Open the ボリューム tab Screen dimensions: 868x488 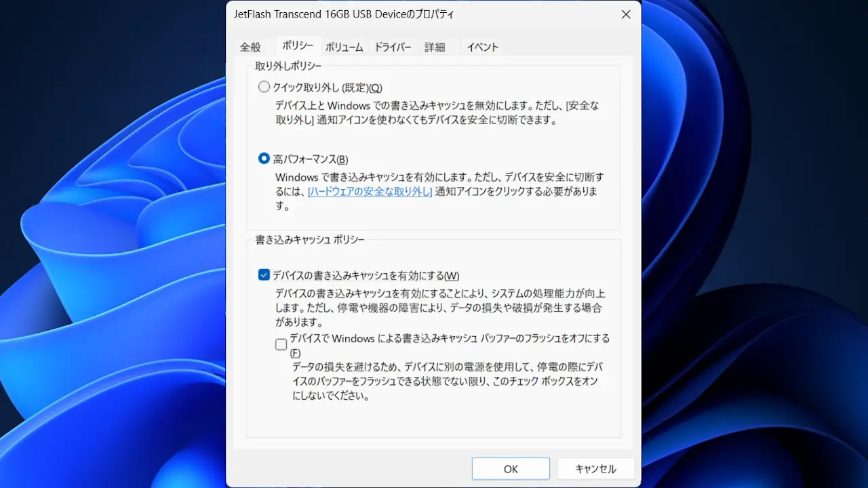pos(344,47)
